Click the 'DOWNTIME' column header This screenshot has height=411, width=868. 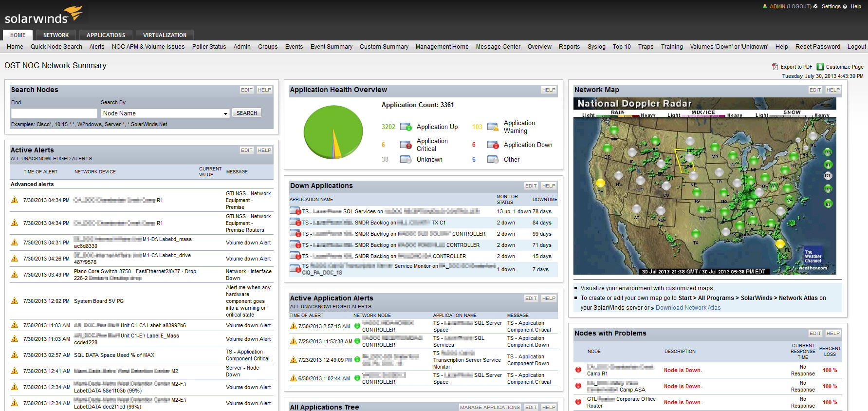click(545, 200)
